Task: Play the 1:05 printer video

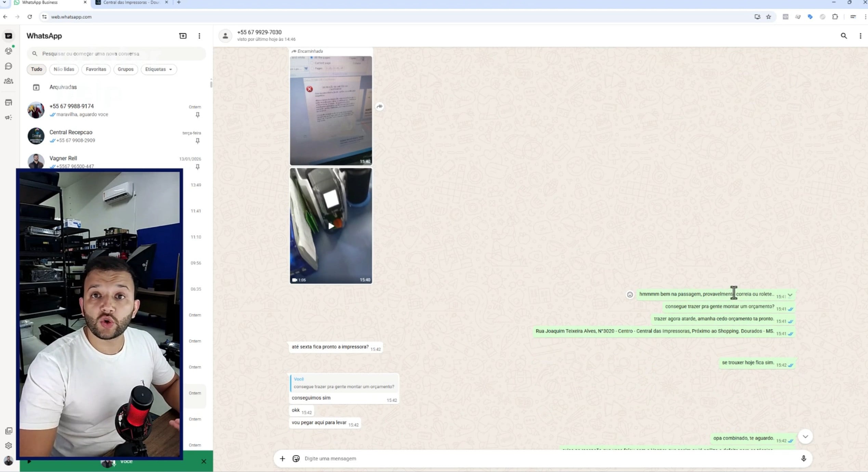Action: [331, 226]
